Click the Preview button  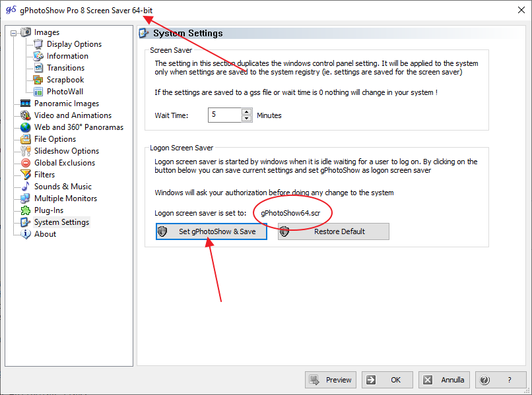tap(331, 380)
